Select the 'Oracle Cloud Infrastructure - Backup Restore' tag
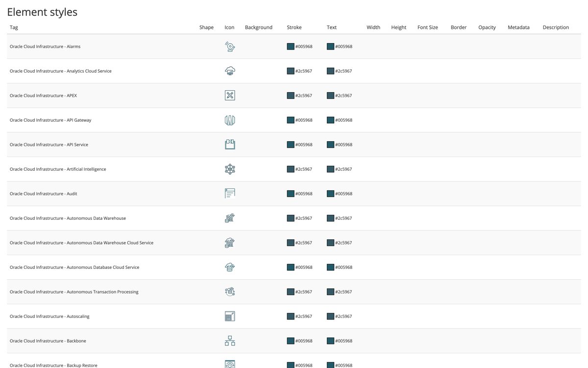 (53, 365)
